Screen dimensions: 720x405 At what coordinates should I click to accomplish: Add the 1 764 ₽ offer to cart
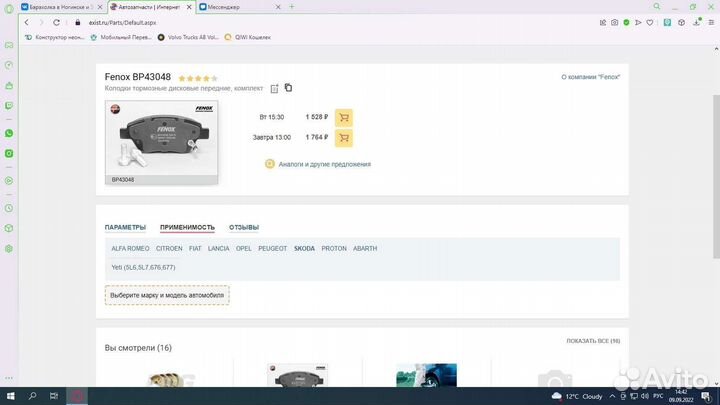point(343,138)
